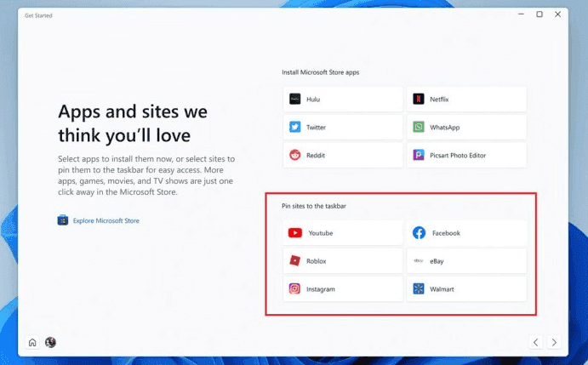Viewport: 588px width, 365px height.
Task: Install the Hulu app
Action: [343, 99]
